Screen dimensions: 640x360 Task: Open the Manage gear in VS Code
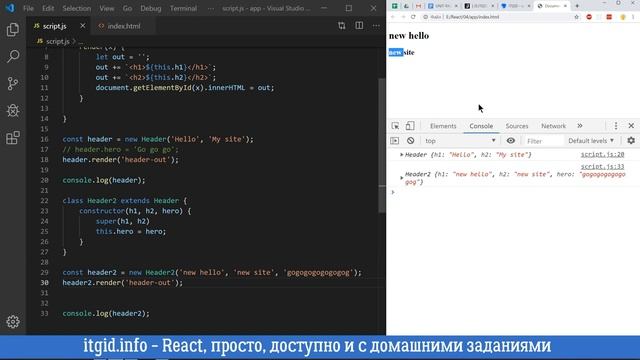pyautogui.click(x=13, y=322)
